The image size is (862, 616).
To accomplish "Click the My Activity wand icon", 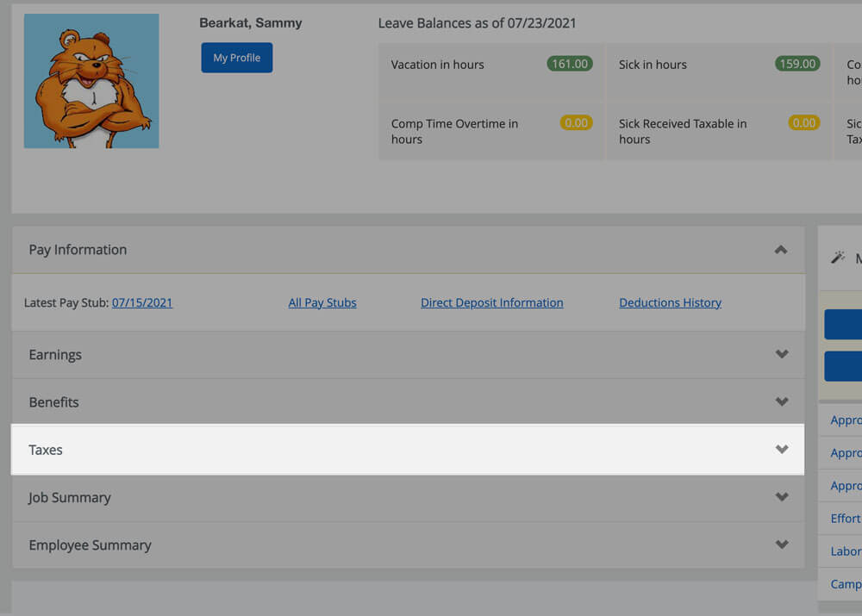I will [x=837, y=257].
